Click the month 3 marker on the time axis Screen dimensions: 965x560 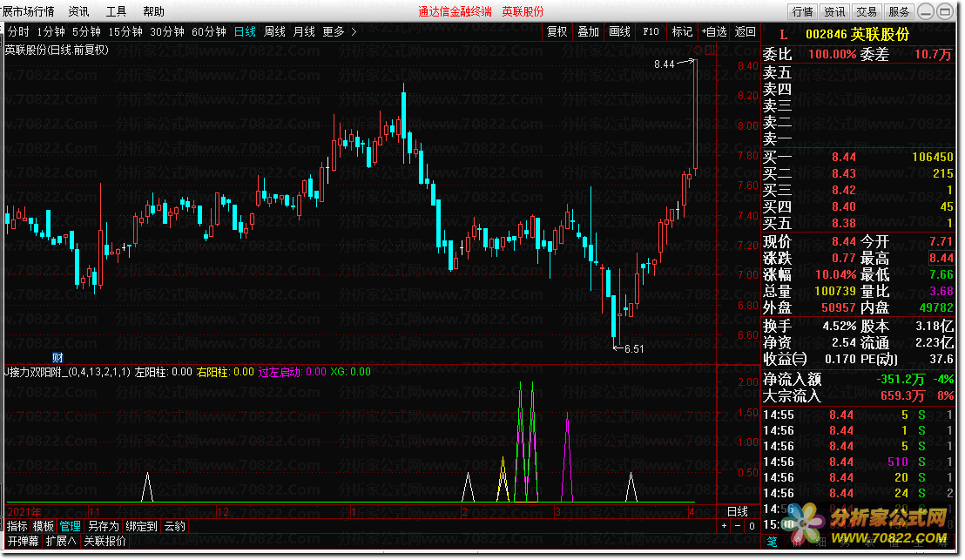pos(557,512)
